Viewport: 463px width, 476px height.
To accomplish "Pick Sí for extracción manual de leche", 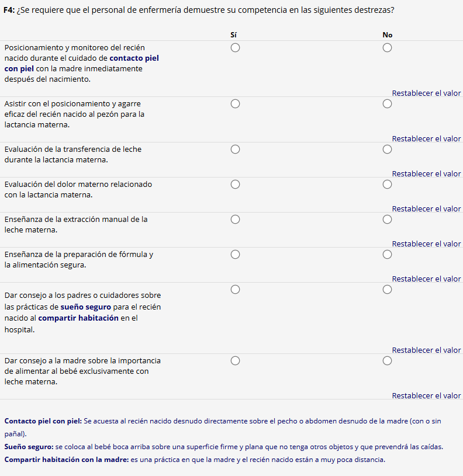I will point(235,220).
